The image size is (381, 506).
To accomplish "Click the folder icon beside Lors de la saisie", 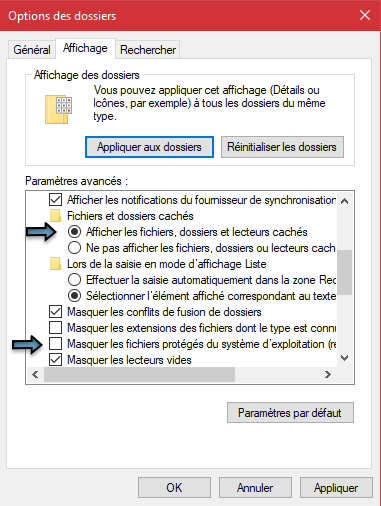I will click(x=55, y=264).
